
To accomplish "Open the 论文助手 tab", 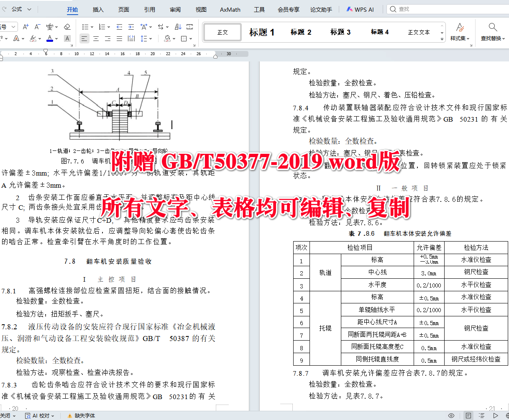I will coord(321,9).
